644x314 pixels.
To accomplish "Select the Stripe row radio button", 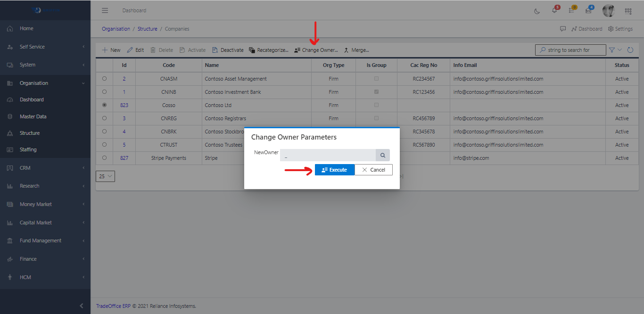I will (104, 158).
